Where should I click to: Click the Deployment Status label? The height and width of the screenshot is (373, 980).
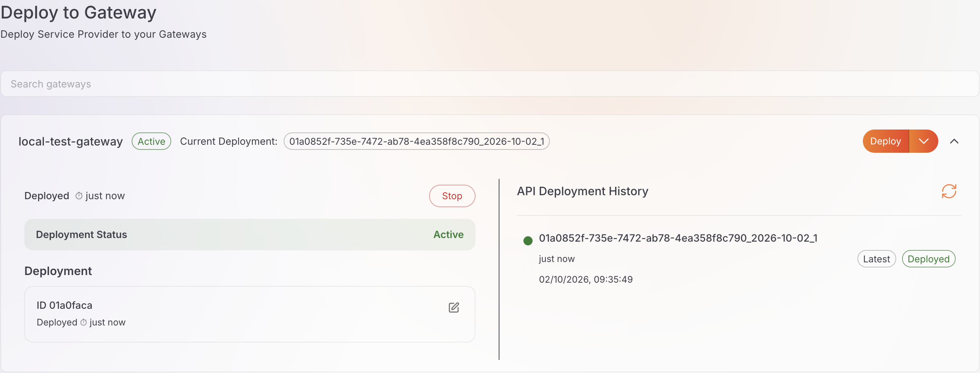coord(81,234)
